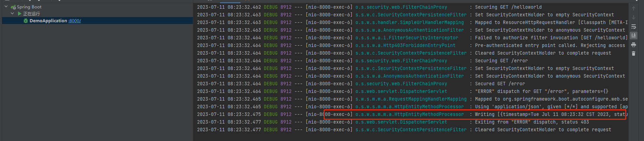Click the 'Exiting from "ERROR" dispatch, status 403' message
The image size is (644, 141).
[532, 122]
